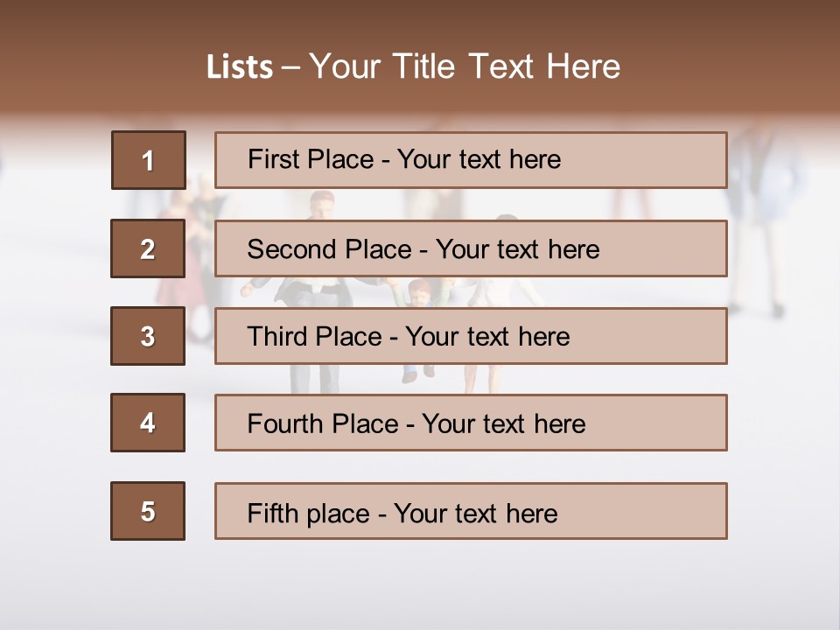
Task: Click the number 1 box
Action: coord(149,160)
